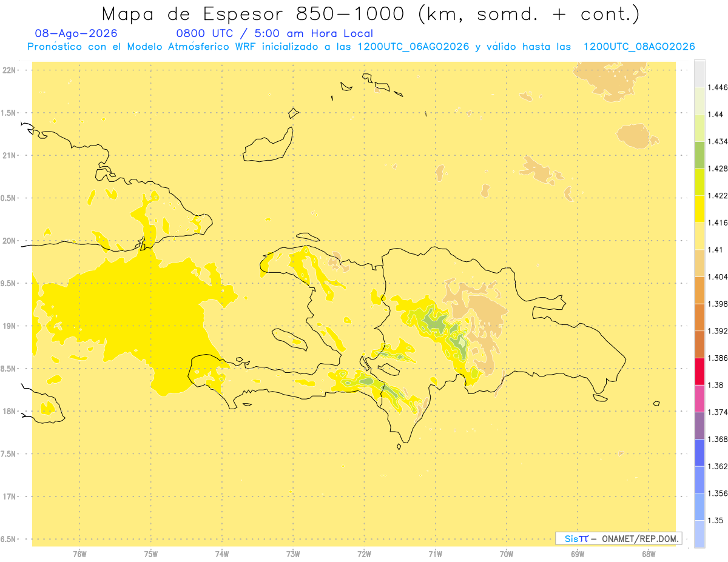Select the pale cream swatch between 1.44 and 1.446

(699, 101)
